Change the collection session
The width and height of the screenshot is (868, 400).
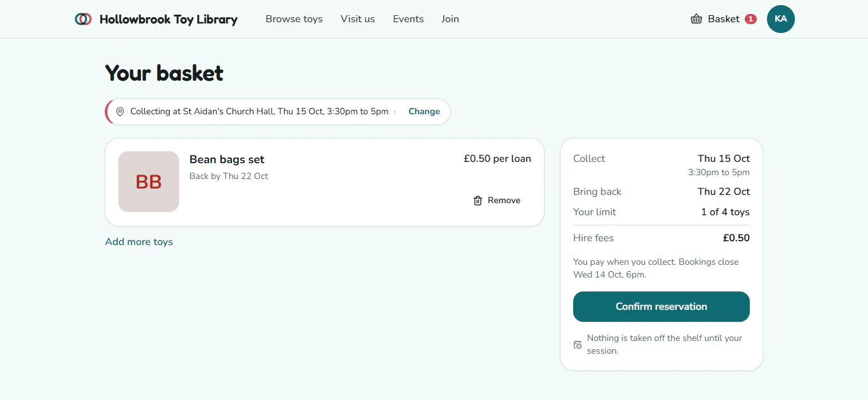click(x=424, y=112)
